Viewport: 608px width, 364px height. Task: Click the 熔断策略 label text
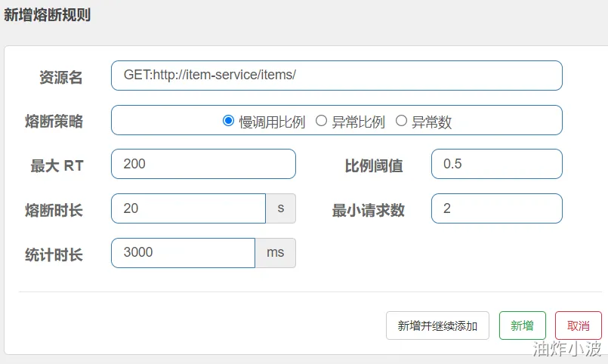(54, 122)
